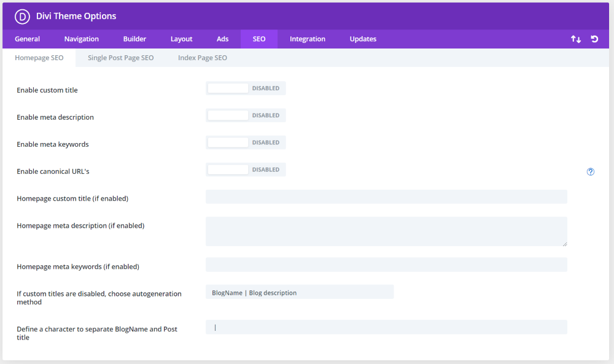Viewport: 614px width, 364px height.
Task: Click the 'choose autogeneration method' label
Action: tap(99, 298)
